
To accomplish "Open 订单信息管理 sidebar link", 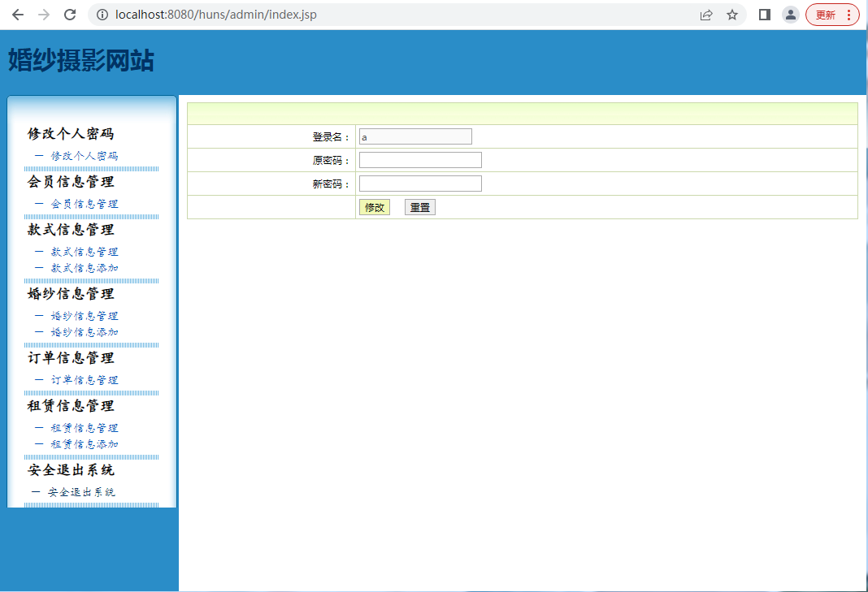I will pyautogui.click(x=85, y=380).
